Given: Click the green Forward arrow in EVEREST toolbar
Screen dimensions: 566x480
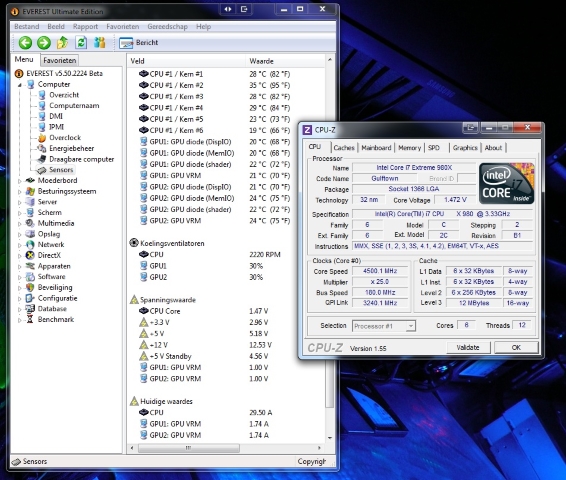Looking at the screenshot, I should [44, 43].
